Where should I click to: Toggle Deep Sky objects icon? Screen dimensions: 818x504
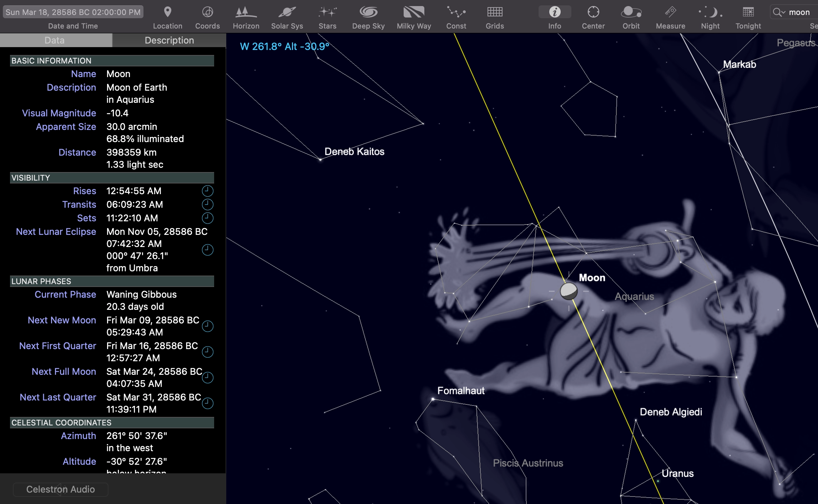(368, 12)
